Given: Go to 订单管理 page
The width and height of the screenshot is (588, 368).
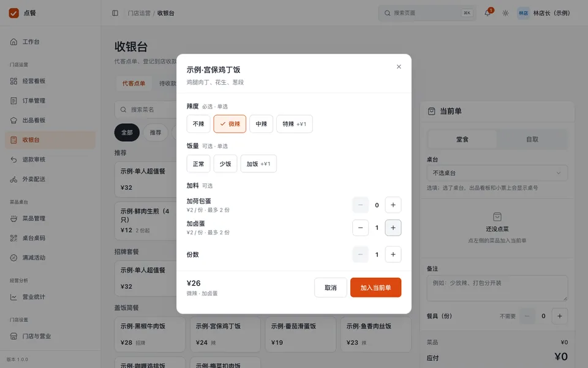Looking at the screenshot, I should tap(50, 101).
